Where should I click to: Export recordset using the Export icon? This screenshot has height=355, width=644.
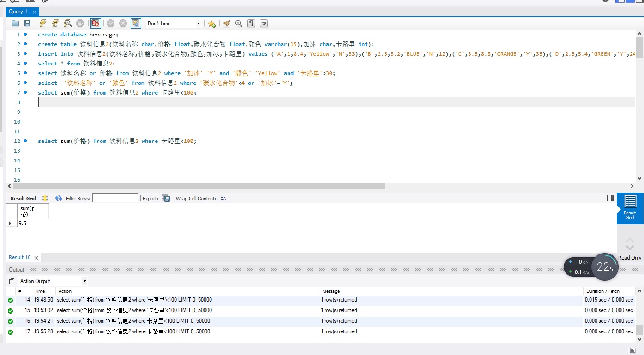pos(166,198)
